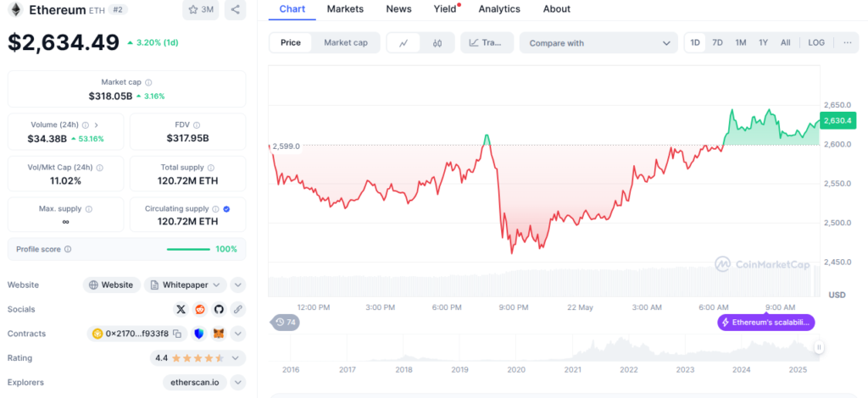
Task: Click the Market cap info icon
Action: click(148, 82)
